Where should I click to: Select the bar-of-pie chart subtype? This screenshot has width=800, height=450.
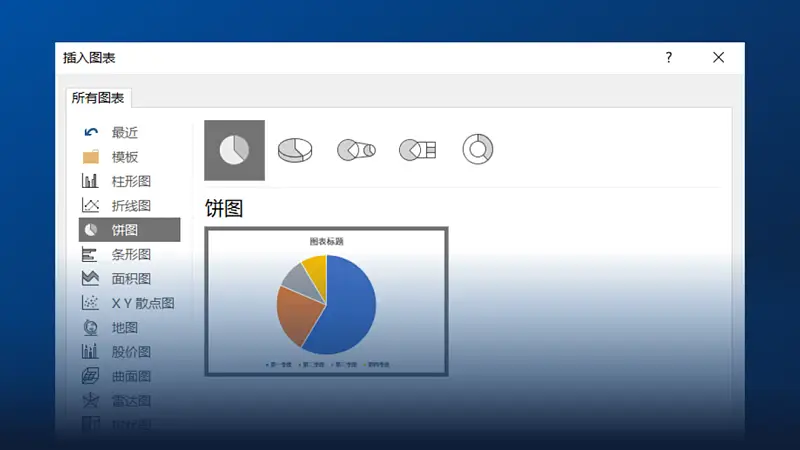pyautogui.click(x=417, y=150)
